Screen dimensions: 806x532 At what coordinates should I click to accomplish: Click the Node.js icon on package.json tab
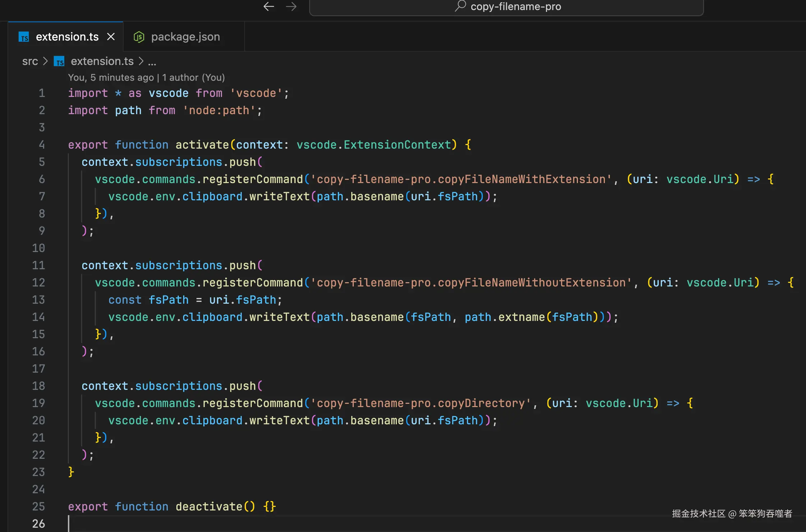(139, 37)
